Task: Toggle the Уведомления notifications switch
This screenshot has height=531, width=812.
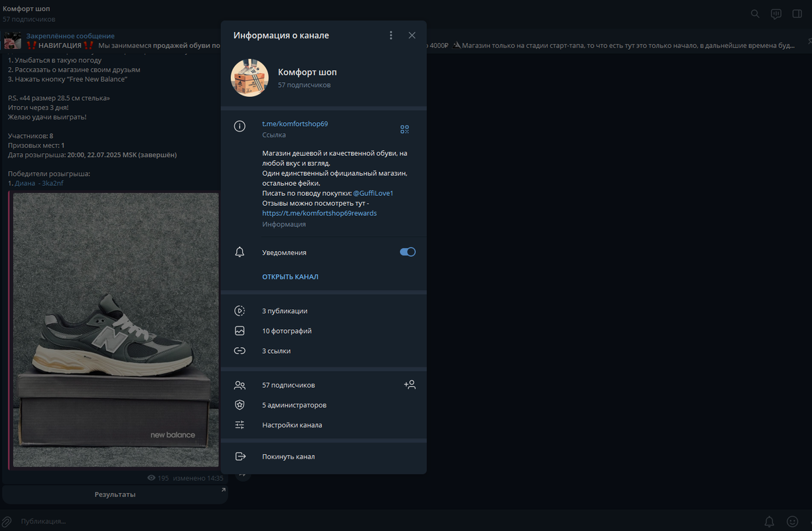Action: click(x=407, y=252)
